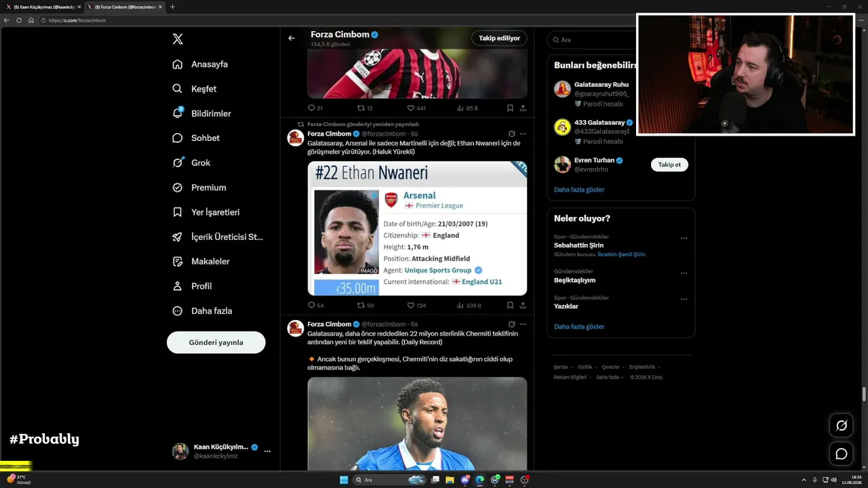The width and height of the screenshot is (868, 488).
Task: Switch to the Kaan Küçükyılmaz browser tab
Action: coord(43,7)
